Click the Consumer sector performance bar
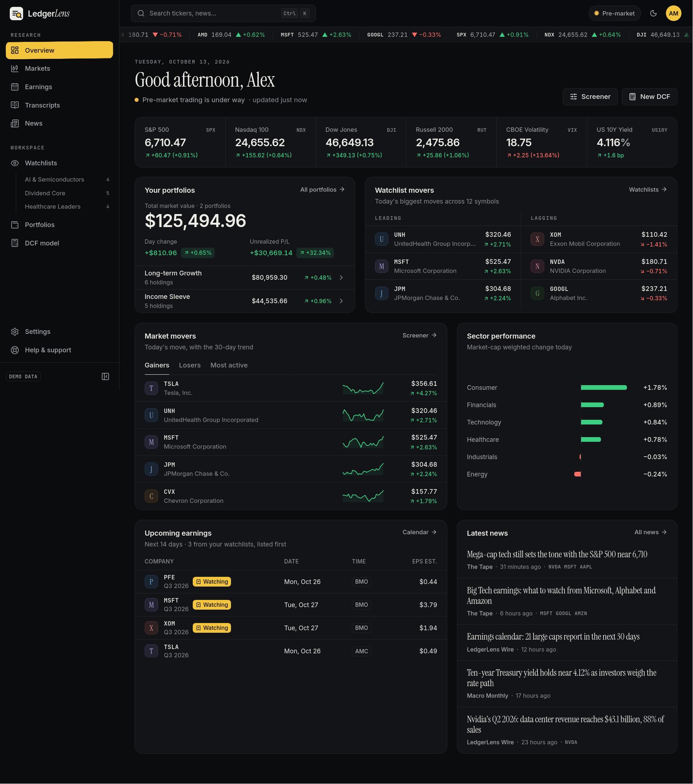This screenshot has height=784, width=693. [x=604, y=388]
